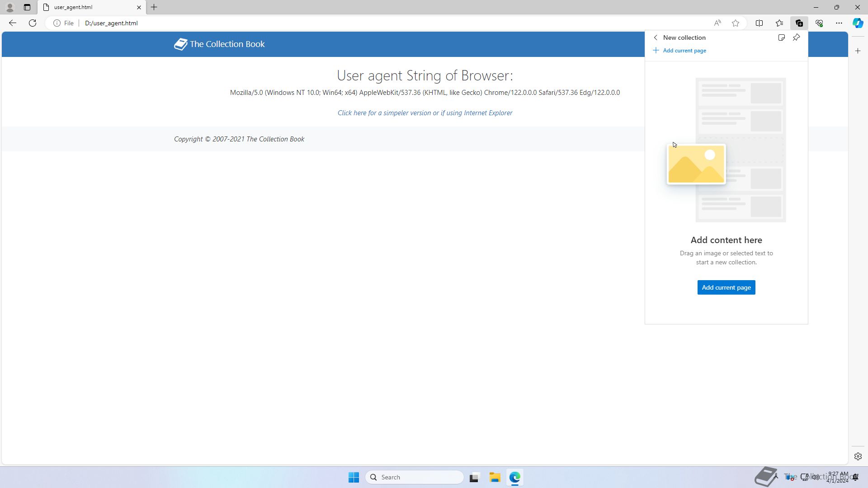This screenshot has width=868, height=488.
Task: Close the Collections toolbar icon panel
Action: [x=799, y=23]
